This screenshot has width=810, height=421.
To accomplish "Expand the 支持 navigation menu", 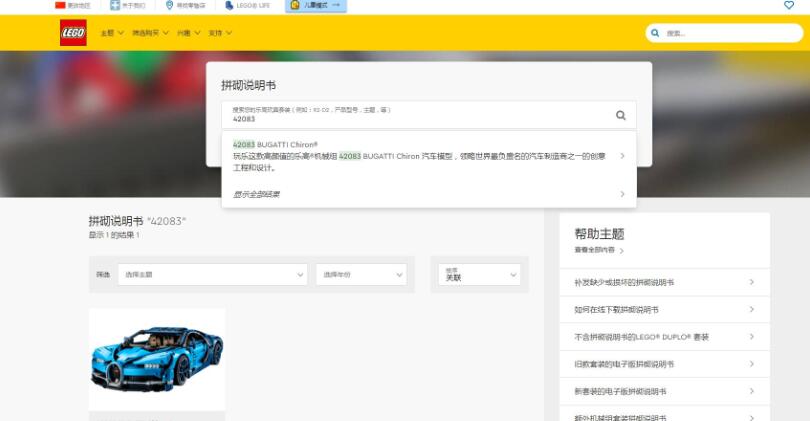I will point(220,33).
